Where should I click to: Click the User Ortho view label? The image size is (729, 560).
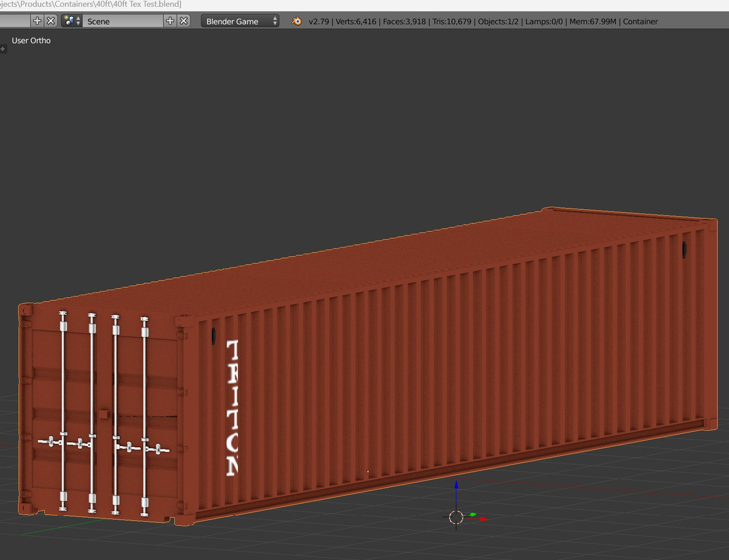(31, 40)
